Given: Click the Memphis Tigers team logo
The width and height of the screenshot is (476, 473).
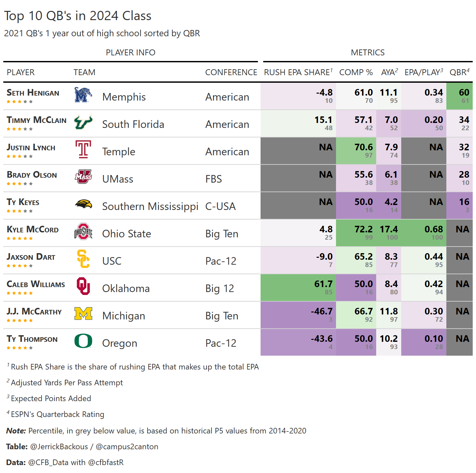Looking at the screenshot, I should [83, 95].
